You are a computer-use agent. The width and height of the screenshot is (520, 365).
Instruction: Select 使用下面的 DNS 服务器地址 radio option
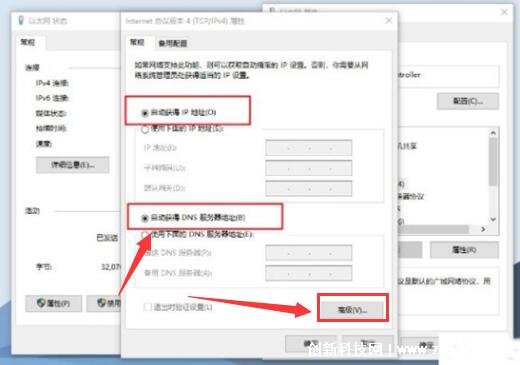coord(145,235)
